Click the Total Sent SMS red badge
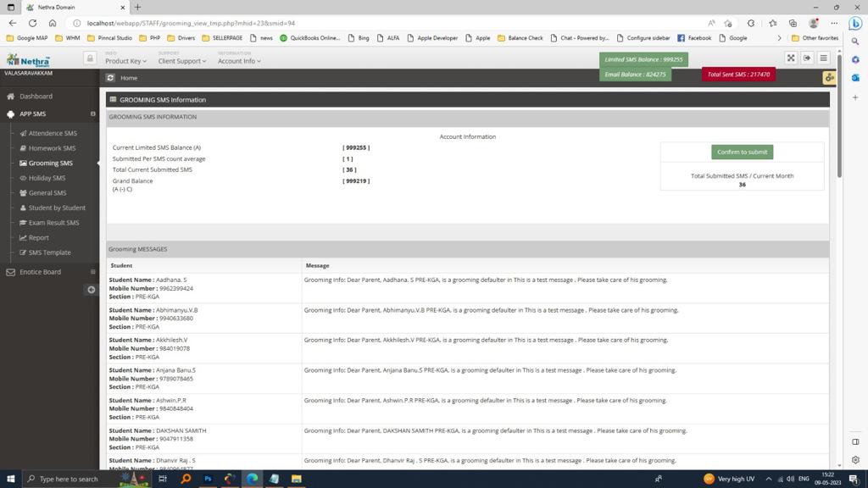 click(x=738, y=75)
